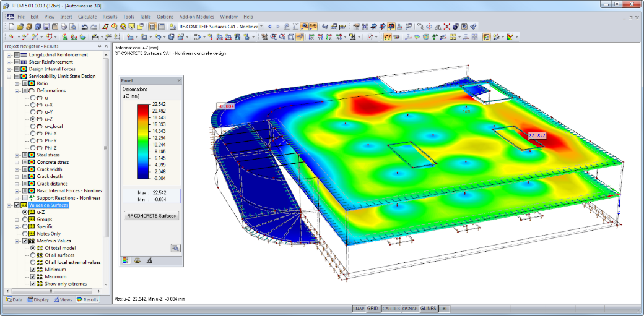Expand the Crack width tree node
Viewport: 644px width, 316px height.
coord(17,169)
